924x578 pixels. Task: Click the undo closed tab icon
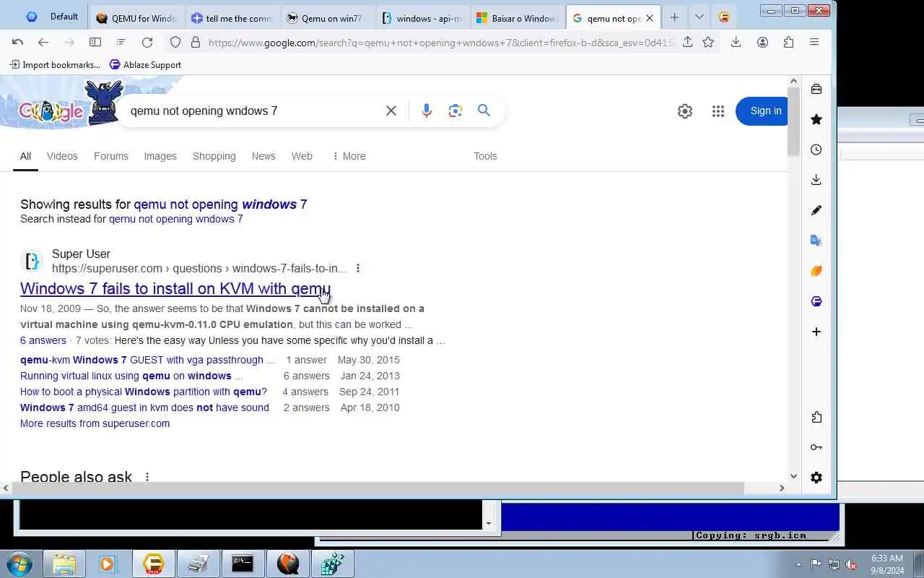[x=18, y=43]
